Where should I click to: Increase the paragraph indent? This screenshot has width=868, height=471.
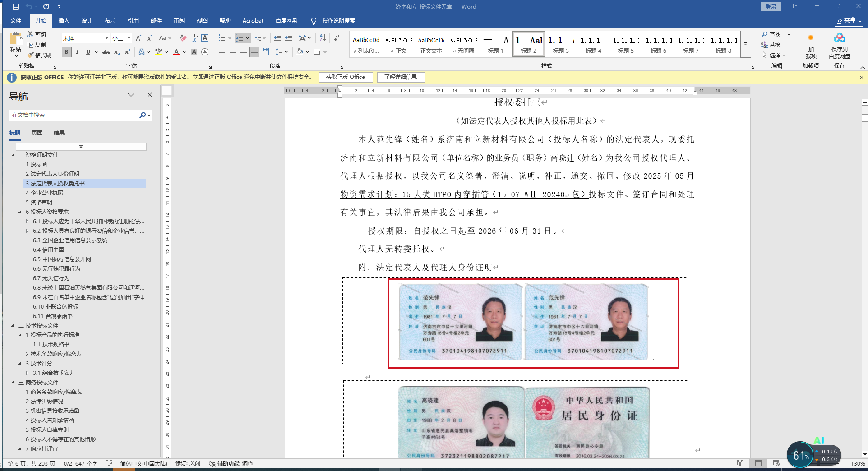(x=288, y=38)
